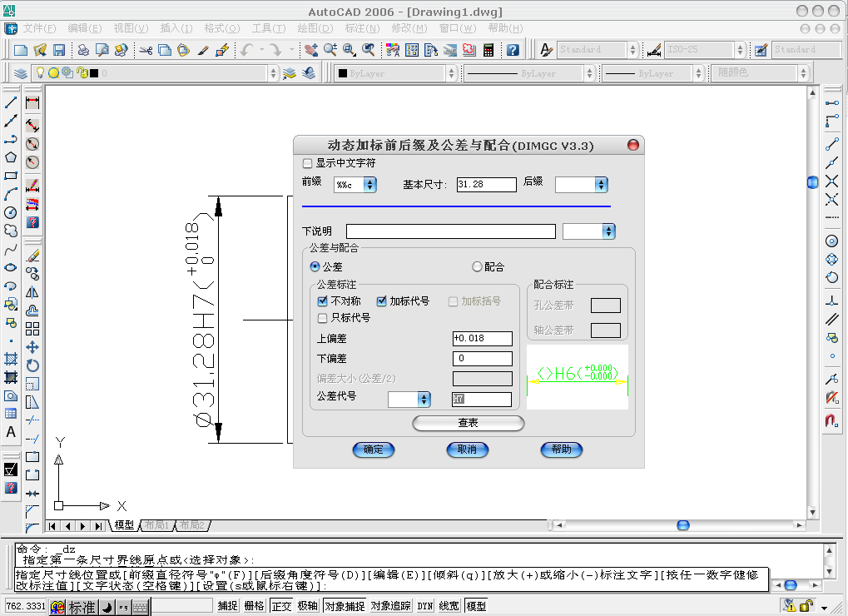Open the 格式(O) menu
The image size is (848, 616).
221,28
